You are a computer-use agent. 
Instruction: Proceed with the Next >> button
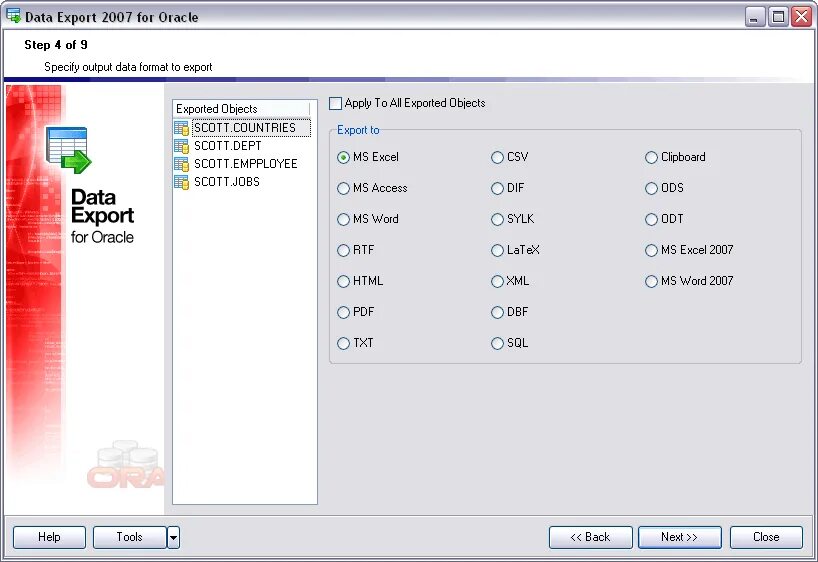point(680,537)
